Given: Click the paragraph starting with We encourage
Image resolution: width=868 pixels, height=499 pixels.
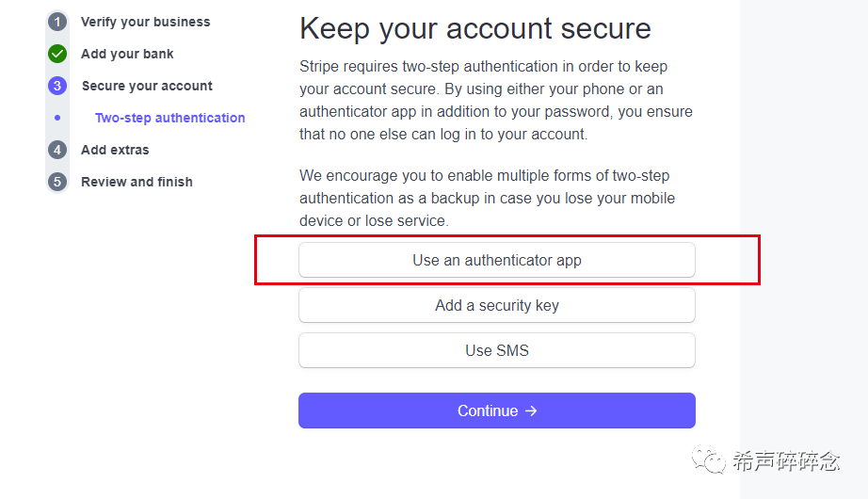Looking at the screenshot, I should click(487, 198).
